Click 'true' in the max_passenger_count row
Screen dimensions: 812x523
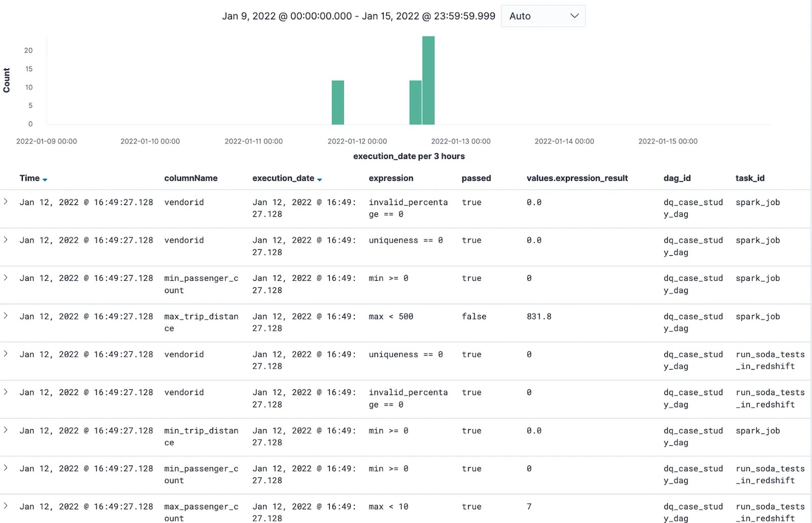point(471,507)
